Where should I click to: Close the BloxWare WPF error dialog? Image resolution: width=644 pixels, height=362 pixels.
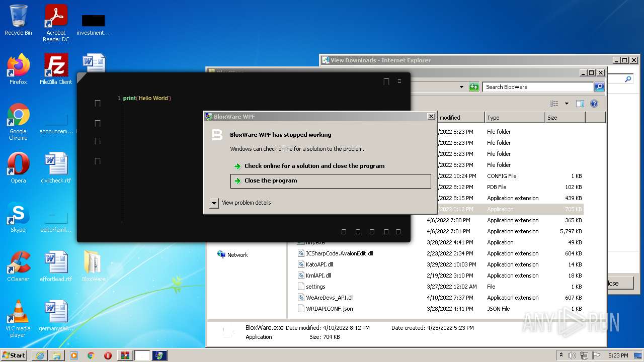click(431, 117)
